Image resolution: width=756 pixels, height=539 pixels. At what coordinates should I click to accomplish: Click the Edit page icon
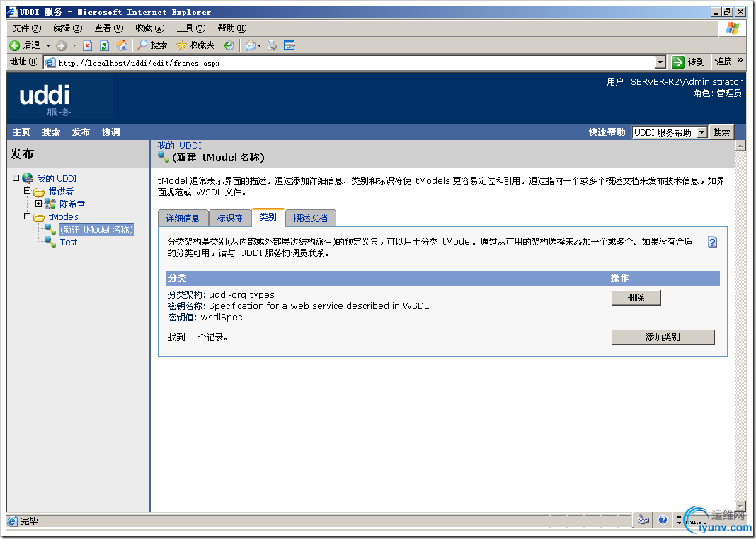[290, 45]
